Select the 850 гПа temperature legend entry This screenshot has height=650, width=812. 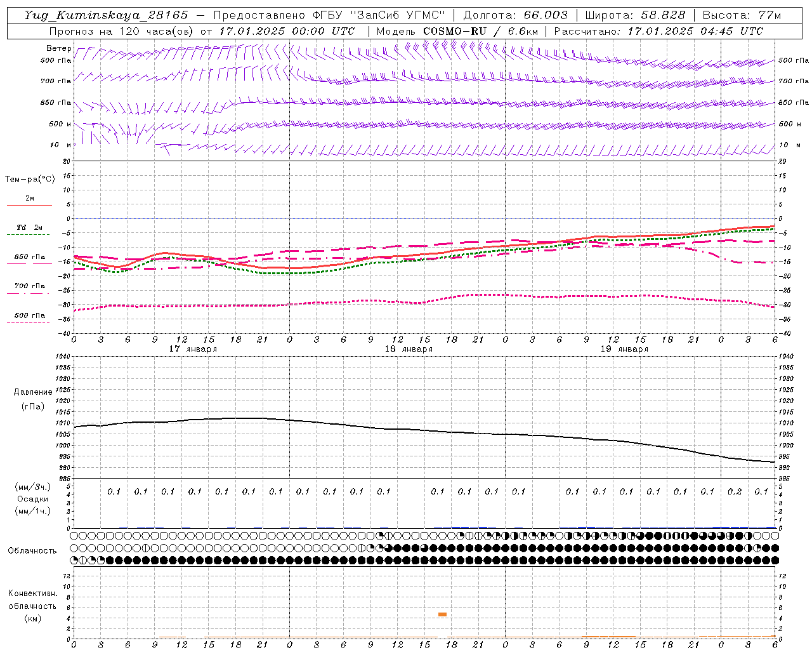(30, 256)
